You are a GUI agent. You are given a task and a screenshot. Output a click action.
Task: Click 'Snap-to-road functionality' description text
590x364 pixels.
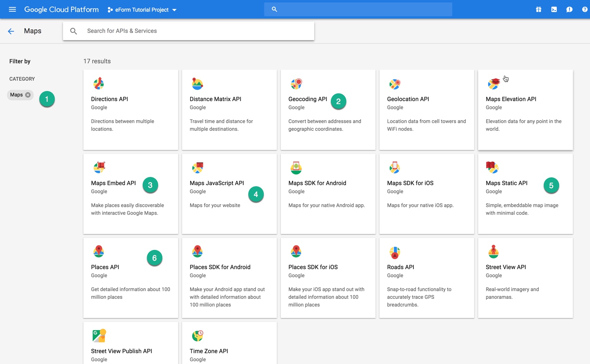pos(419,297)
